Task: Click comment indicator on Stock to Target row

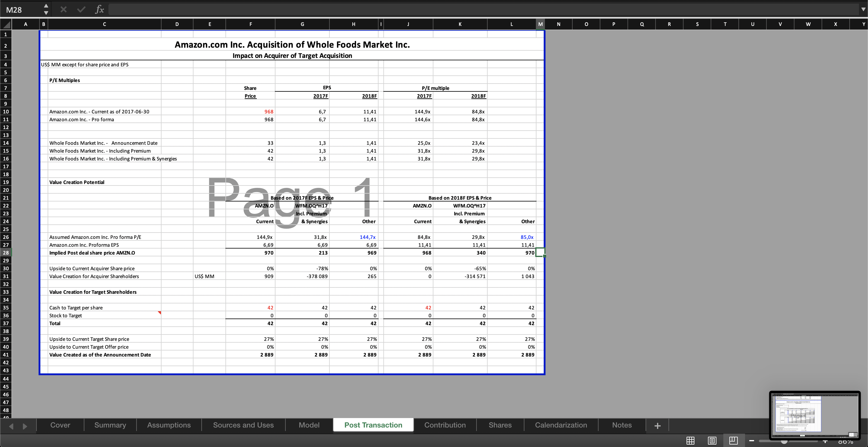Action: [159, 313]
